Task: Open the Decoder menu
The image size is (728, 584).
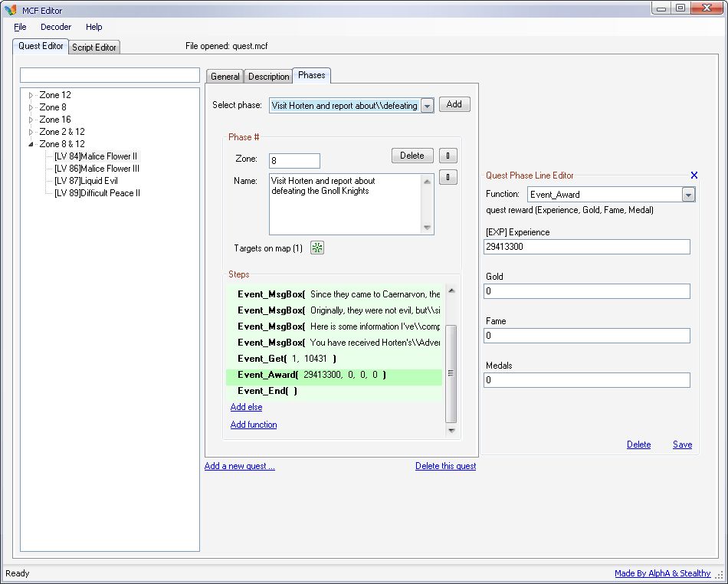Action: point(56,27)
